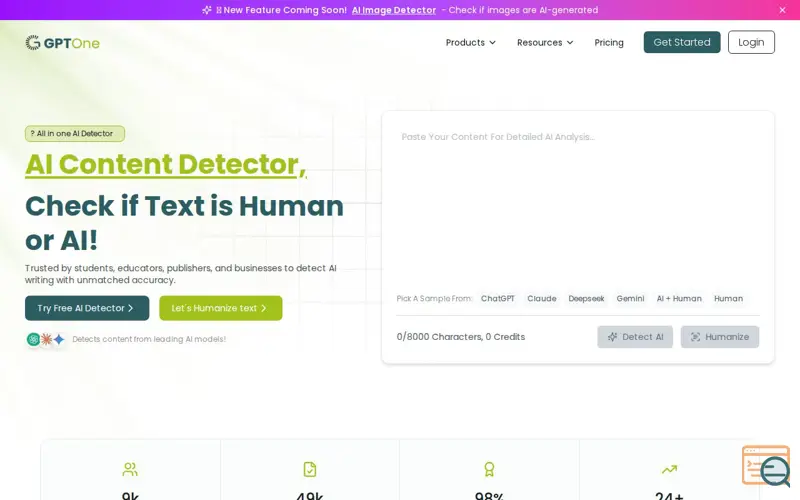Image resolution: width=800 pixels, height=500 pixels.
Task: Click the ChatGPT model icon
Action: coord(33,339)
